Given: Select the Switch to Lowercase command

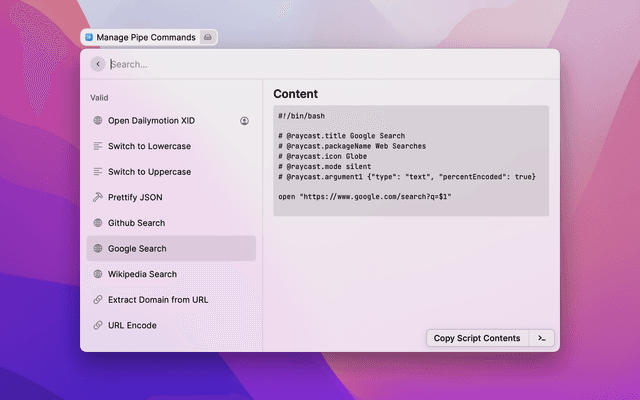Looking at the screenshot, I should tap(149, 146).
